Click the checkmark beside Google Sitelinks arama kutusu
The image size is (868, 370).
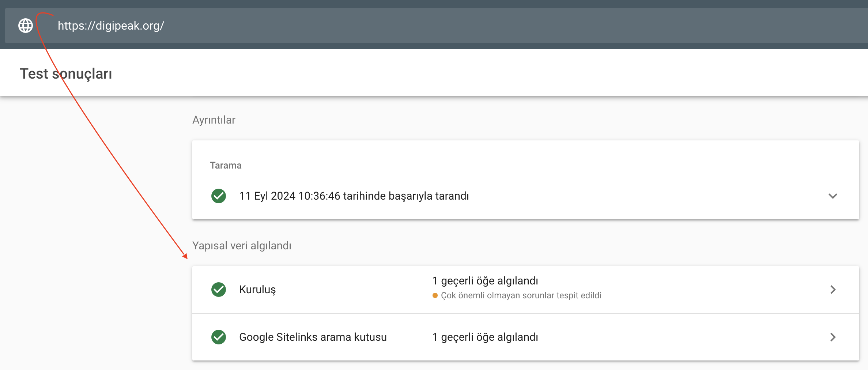(219, 337)
